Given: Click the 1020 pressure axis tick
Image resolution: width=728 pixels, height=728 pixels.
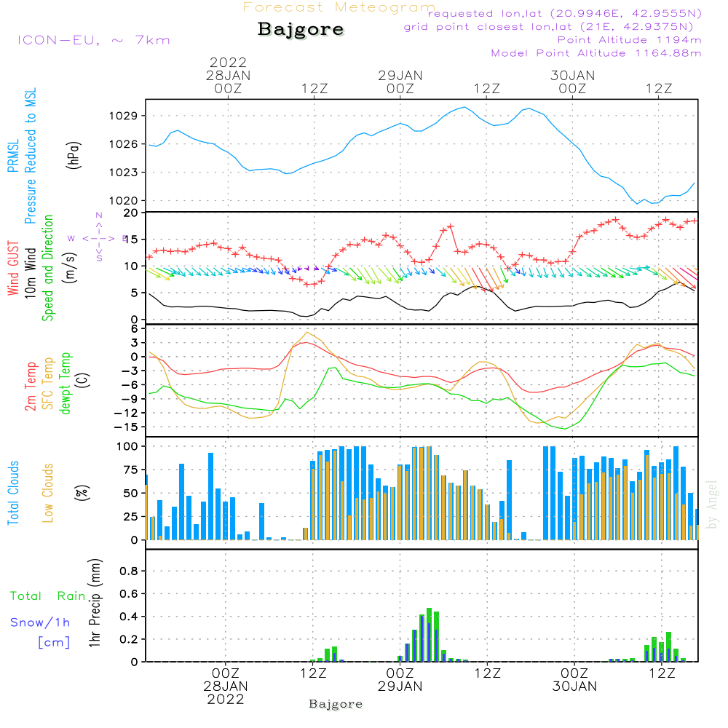Looking at the screenshot, I should tap(124, 201).
